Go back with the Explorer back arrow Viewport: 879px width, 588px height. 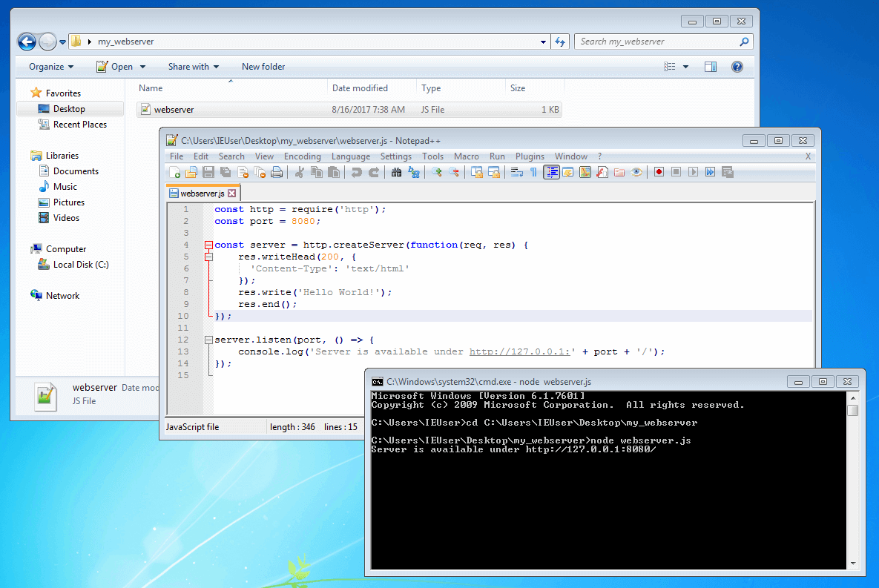click(x=27, y=42)
